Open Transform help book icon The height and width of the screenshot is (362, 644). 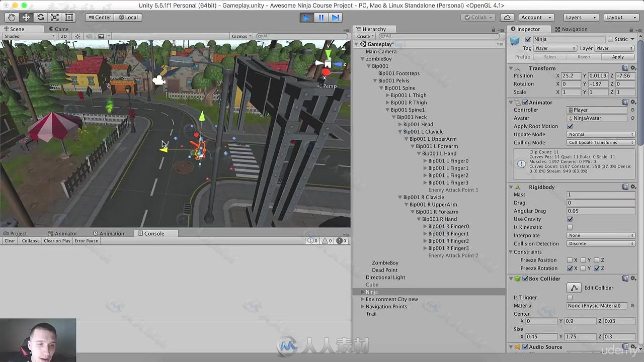[625, 68]
